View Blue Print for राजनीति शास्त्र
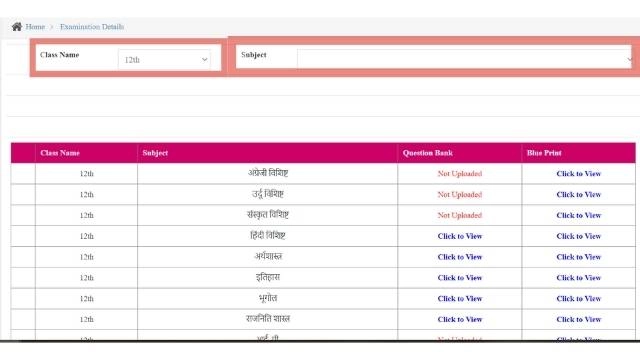640x360 pixels. click(x=579, y=320)
